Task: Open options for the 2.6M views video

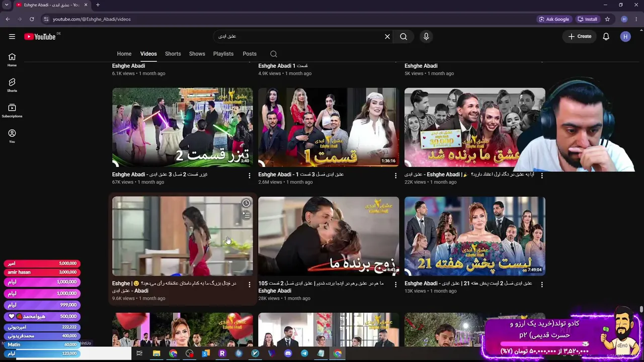Action: [395, 175]
